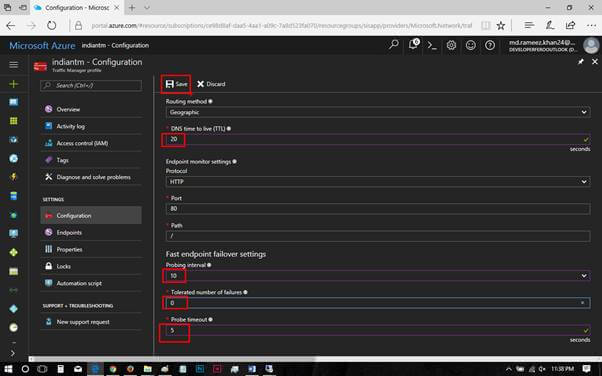Show Routing method info tooltip icon
The image size is (602, 376).
click(x=210, y=101)
